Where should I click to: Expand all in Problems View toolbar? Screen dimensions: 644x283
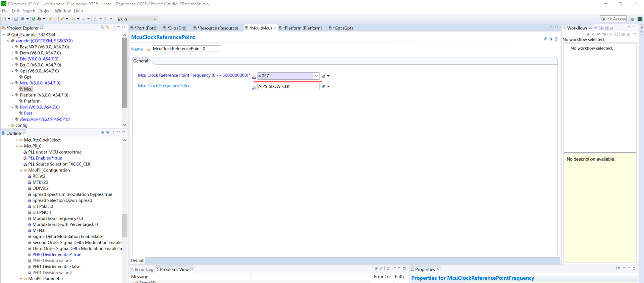click(376, 269)
